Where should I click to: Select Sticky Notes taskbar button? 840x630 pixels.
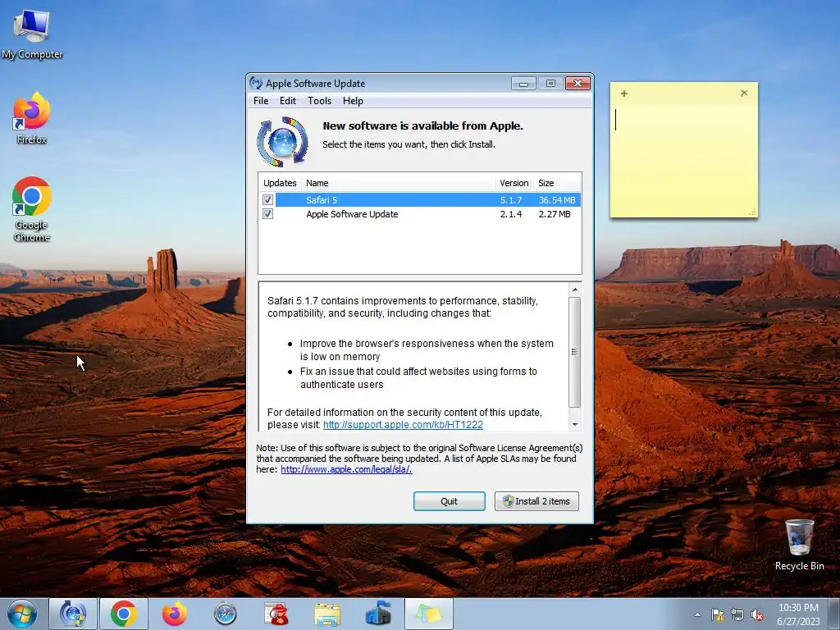[x=429, y=614]
